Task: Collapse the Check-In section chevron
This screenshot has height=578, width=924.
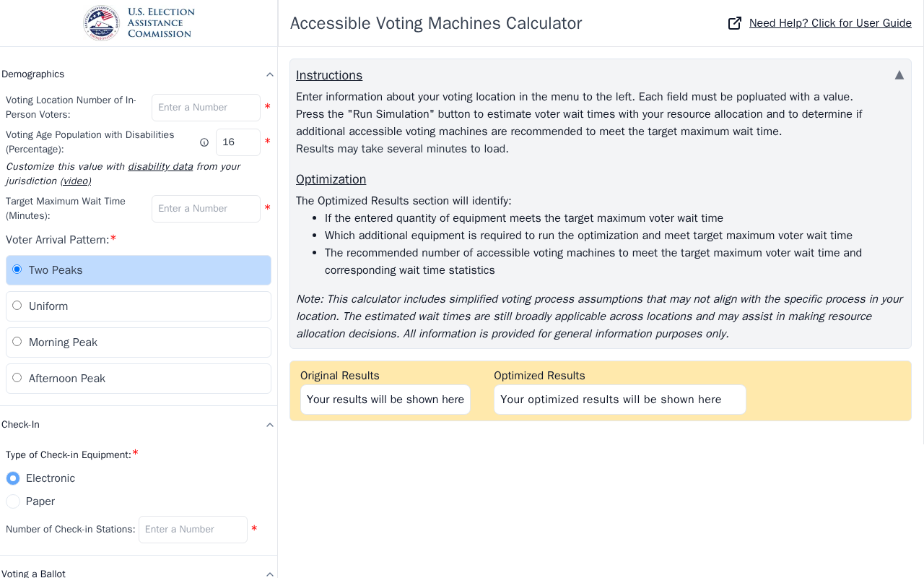Action: point(270,425)
